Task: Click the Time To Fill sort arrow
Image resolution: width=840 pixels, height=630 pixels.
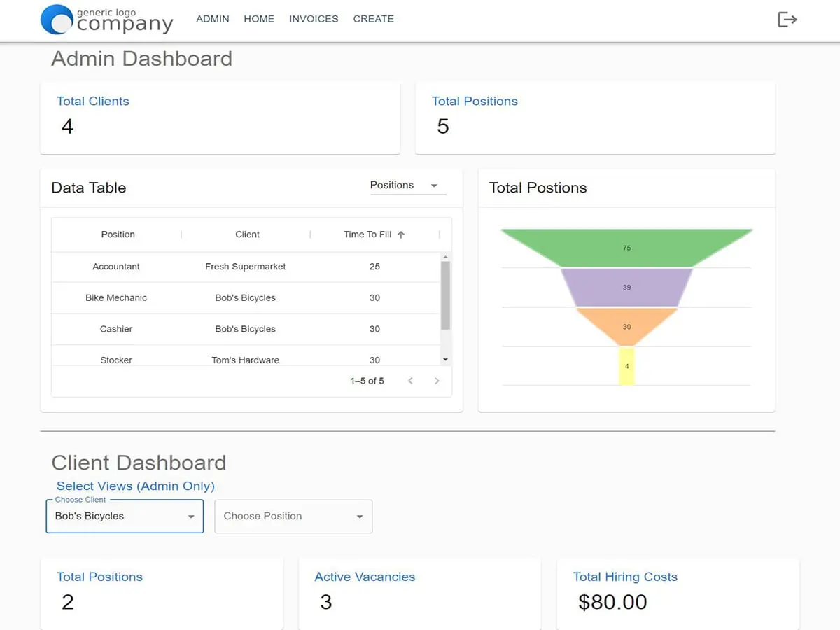Action: (401, 235)
